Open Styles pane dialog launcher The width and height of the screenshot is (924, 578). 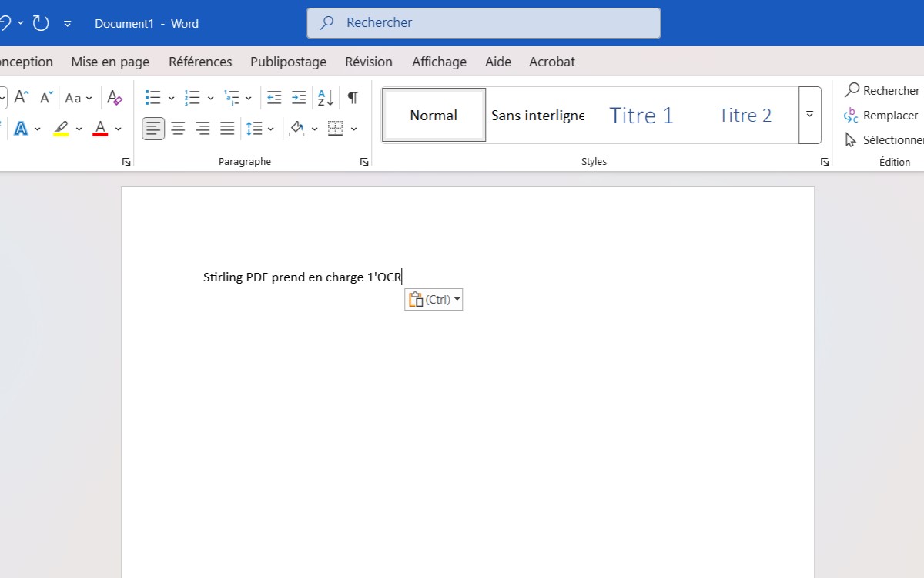point(825,162)
